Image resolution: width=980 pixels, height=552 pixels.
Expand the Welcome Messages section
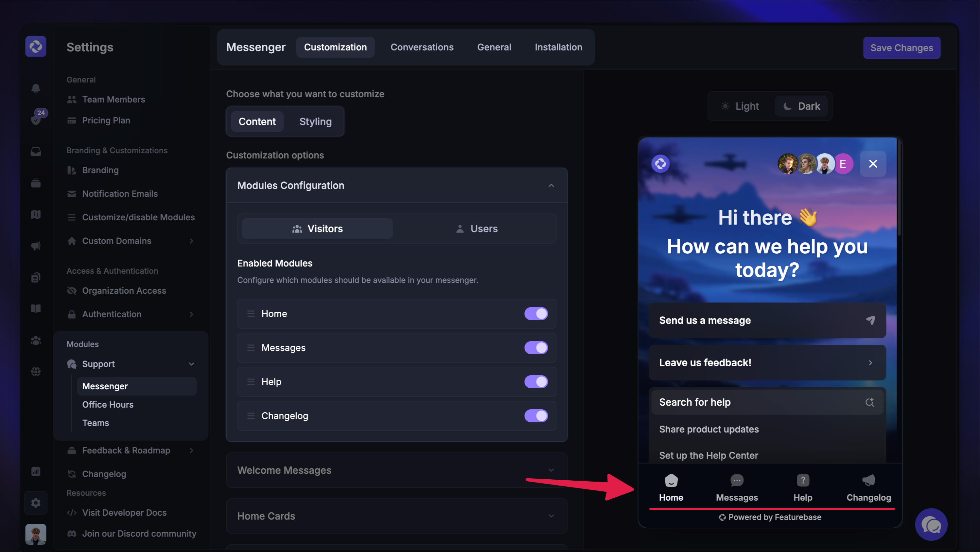click(x=396, y=470)
